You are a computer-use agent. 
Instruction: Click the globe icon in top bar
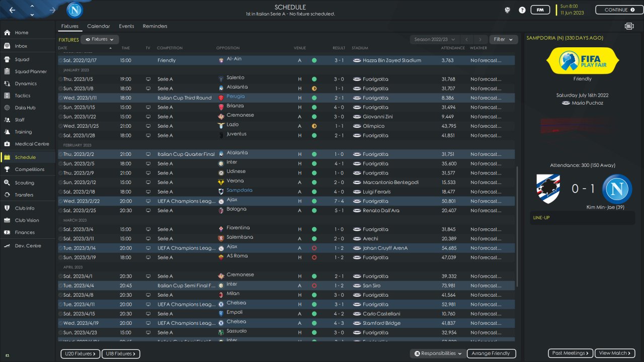[x=508, y=10]
